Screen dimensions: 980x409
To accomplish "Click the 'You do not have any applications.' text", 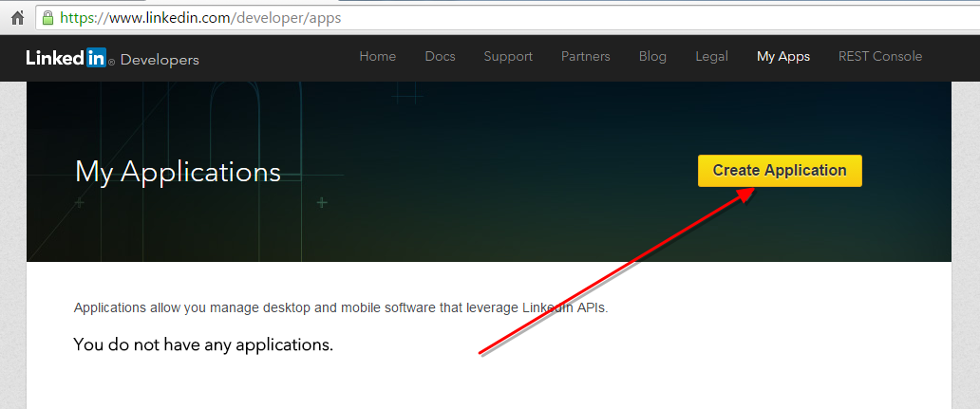I will point(203,344).
